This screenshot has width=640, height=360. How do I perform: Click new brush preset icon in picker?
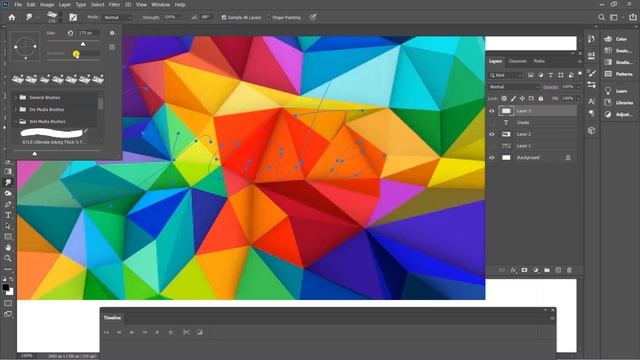pos(112,47)
